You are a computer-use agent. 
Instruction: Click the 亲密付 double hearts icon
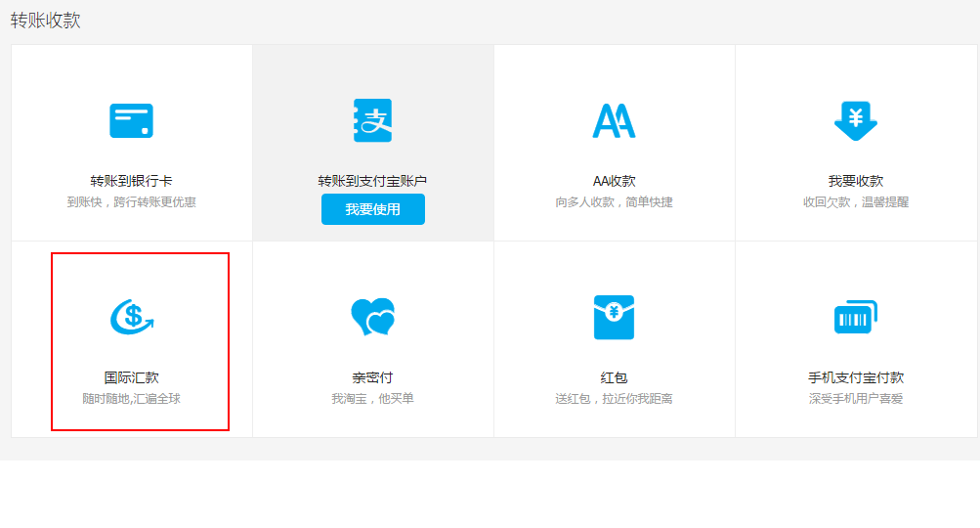coord(373,317)
